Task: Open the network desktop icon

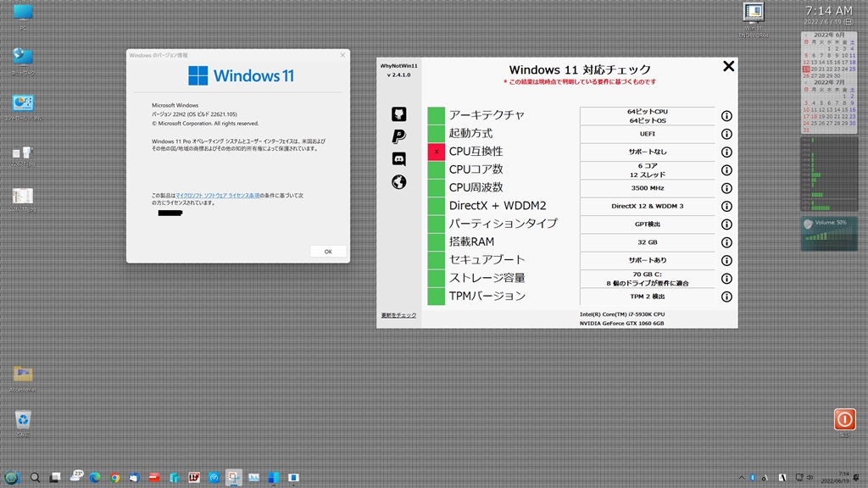Action: point(23,61)
